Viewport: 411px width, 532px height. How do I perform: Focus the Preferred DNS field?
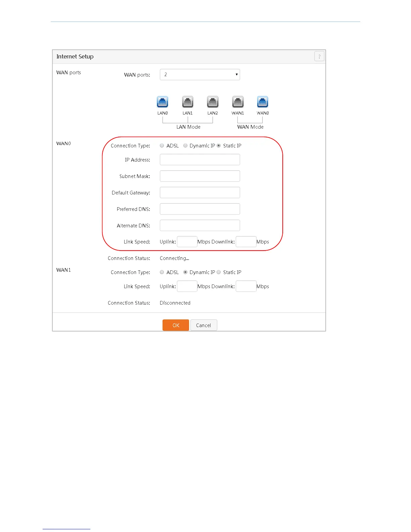[200, 209]
